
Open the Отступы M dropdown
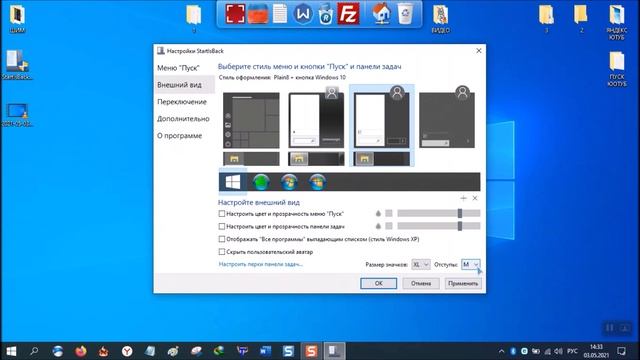(x=471, y=264)
